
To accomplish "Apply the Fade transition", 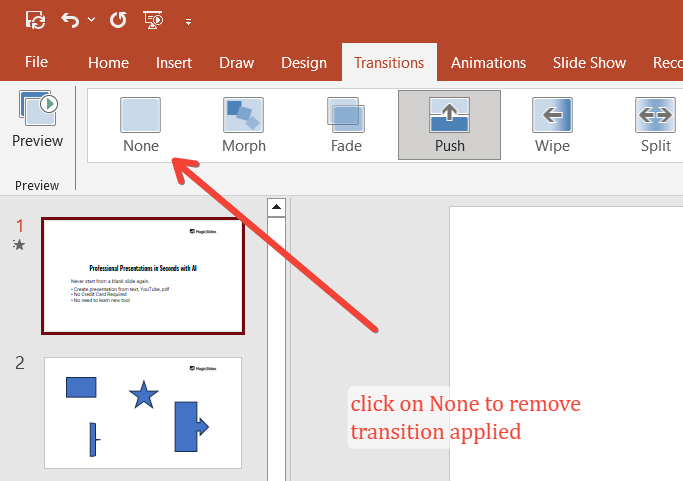I will 346,125.
